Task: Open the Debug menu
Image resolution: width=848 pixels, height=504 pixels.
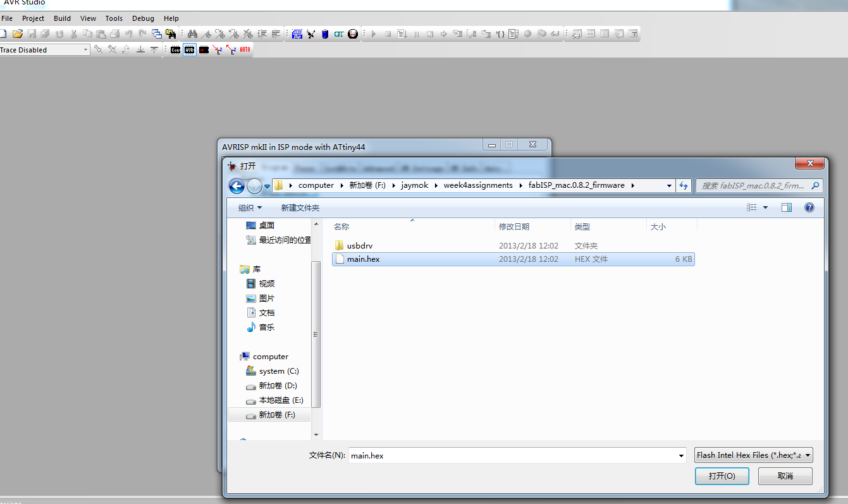Action: click(x=143, y=18)
